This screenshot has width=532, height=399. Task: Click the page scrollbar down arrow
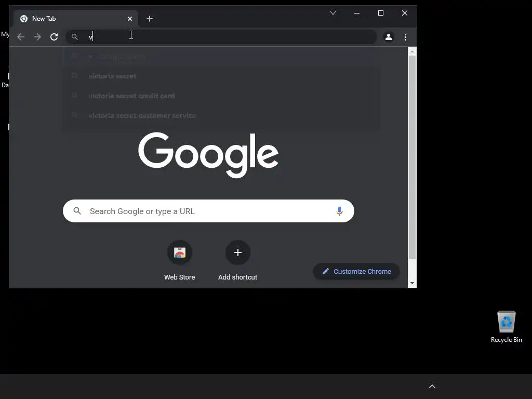(412, 283)
